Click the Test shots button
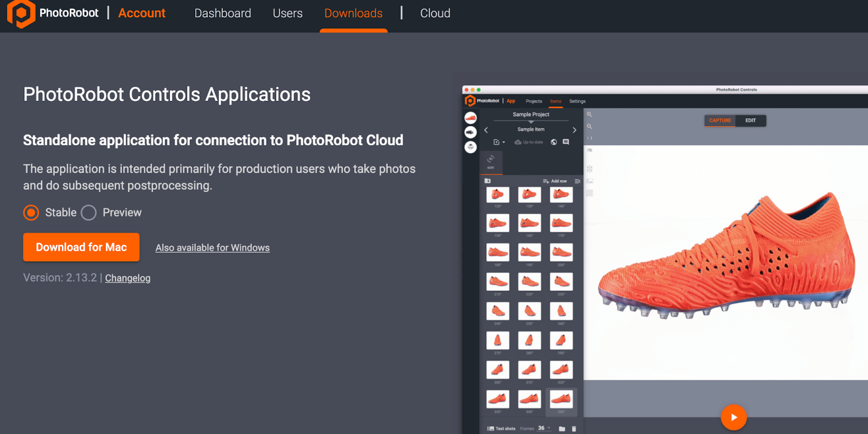The image size is (868, 434). point(501,429)
